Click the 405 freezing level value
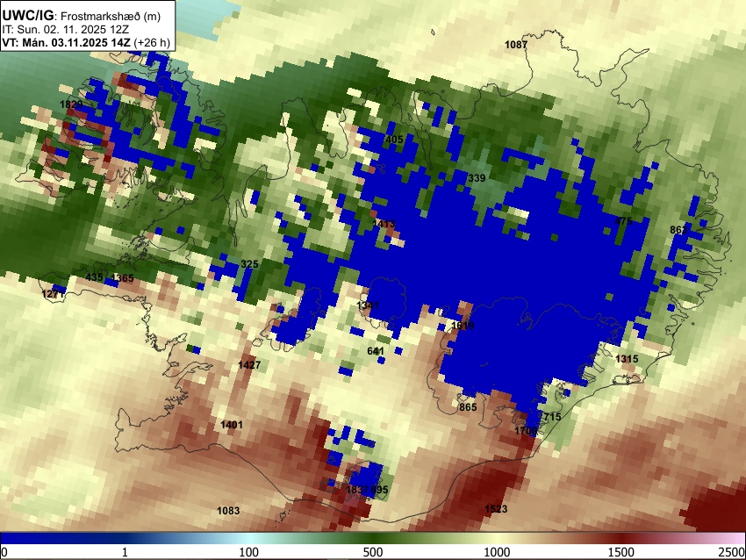The width and height of the screenshot is (746, 560). [394, 140]
